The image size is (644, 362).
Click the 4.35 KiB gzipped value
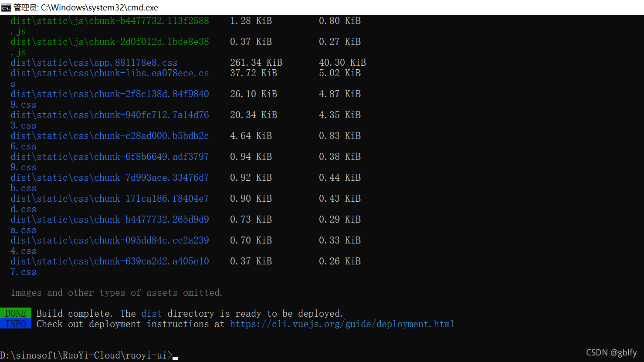tap(340, 115)
